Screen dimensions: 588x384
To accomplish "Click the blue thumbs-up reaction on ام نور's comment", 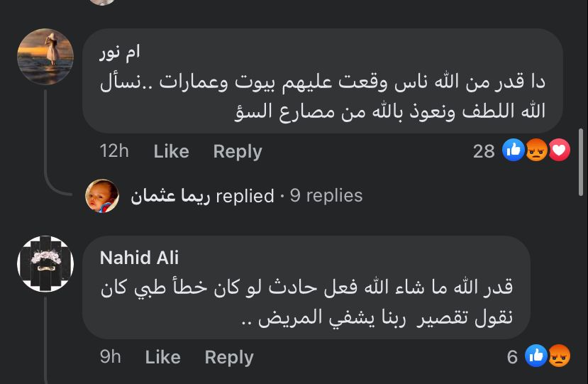I will pos(513,150).
